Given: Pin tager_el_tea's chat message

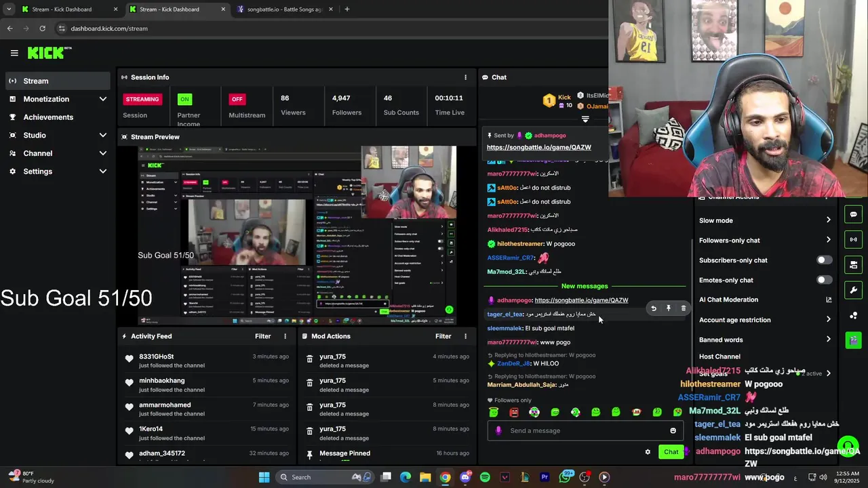Looking at the screenshot, I should tap(669, 308).
